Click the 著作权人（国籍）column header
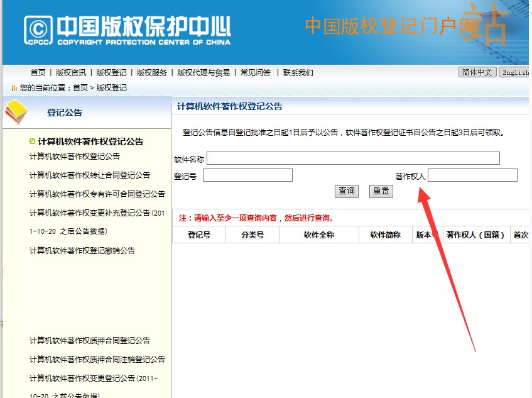 tap(475, 235)
